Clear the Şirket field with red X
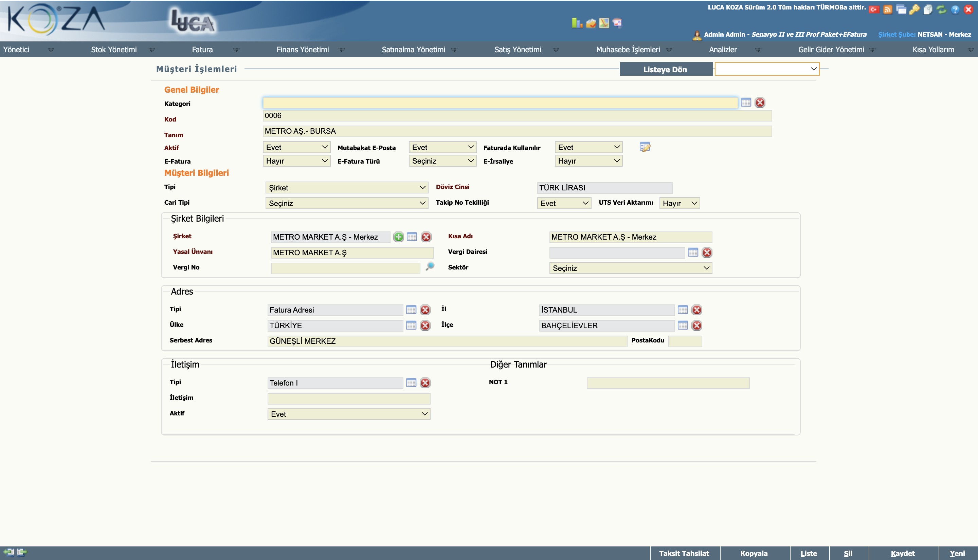Image resolution: width=978 pixels, height=560 pixels. [x=426, y=237]
